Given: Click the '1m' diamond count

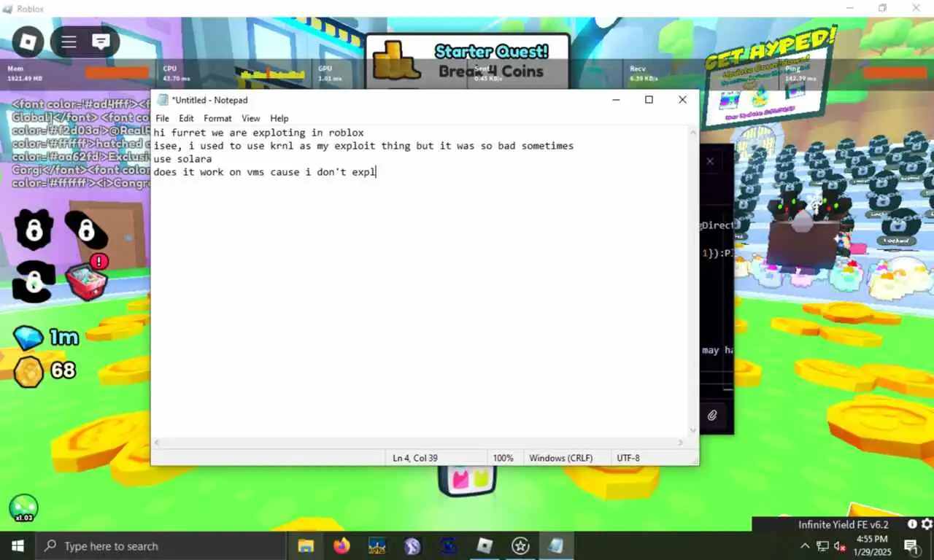Looking at the screenshot, I should pos(64,338).
